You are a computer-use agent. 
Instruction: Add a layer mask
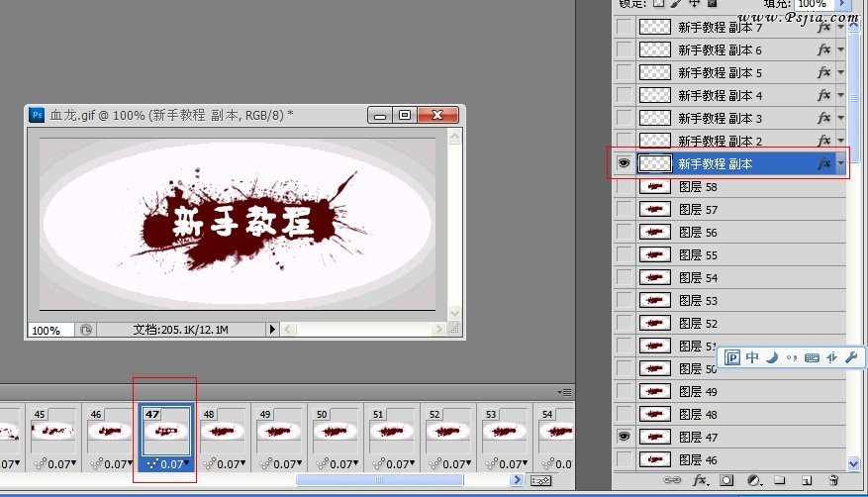tap(726, 480)
